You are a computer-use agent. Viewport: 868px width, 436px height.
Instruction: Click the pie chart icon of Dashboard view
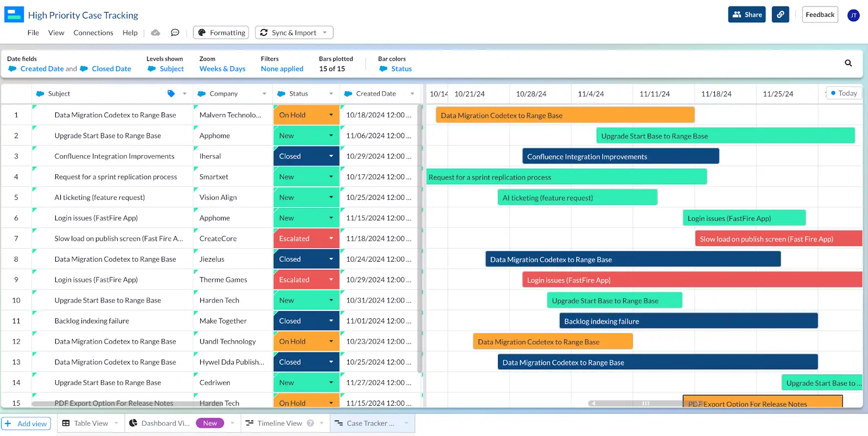click(x=133, y=423)
